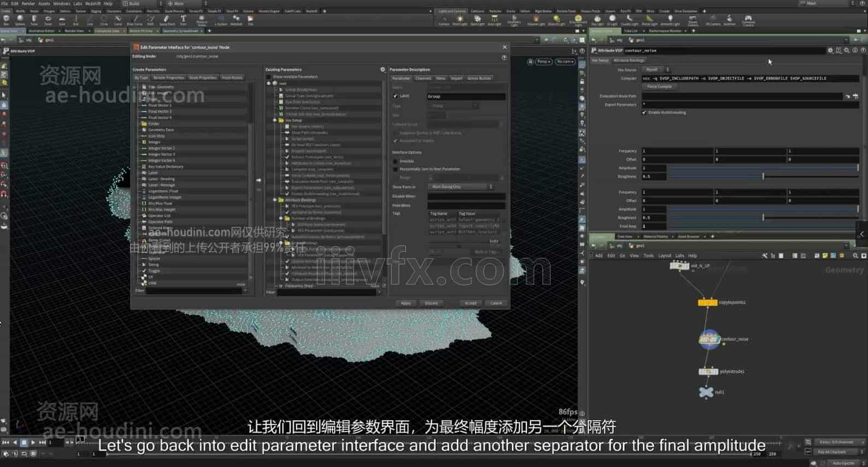Click the first Roughness slider in parameter pane

[x=763, y=176]
